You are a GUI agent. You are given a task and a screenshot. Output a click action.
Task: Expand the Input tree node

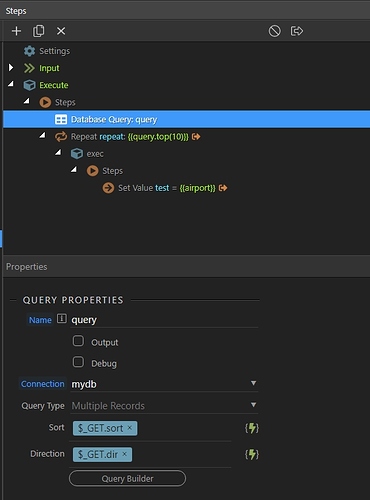[11, 68]
